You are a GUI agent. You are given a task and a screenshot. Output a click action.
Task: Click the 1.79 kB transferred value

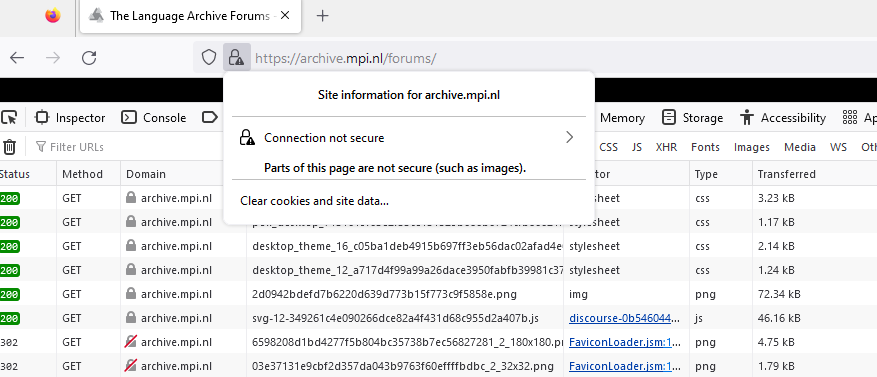(776, 366)
